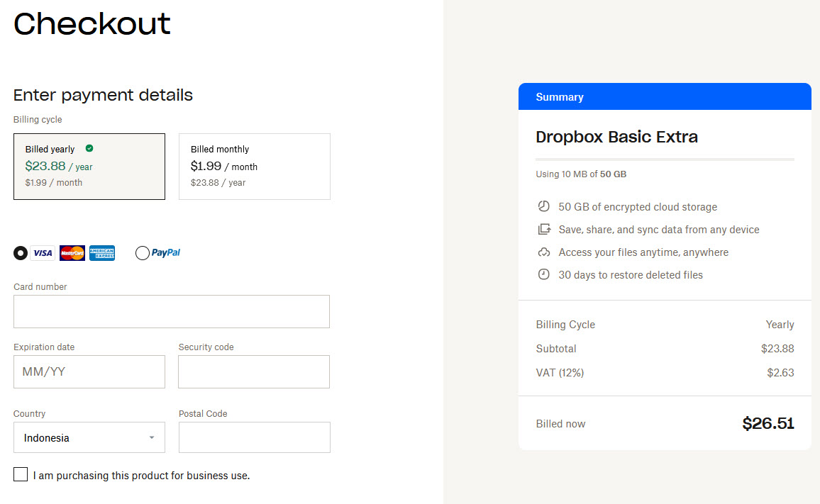Select the credit card payment radio button
Viewport: 820px width, 504px height.
point(20,253)
